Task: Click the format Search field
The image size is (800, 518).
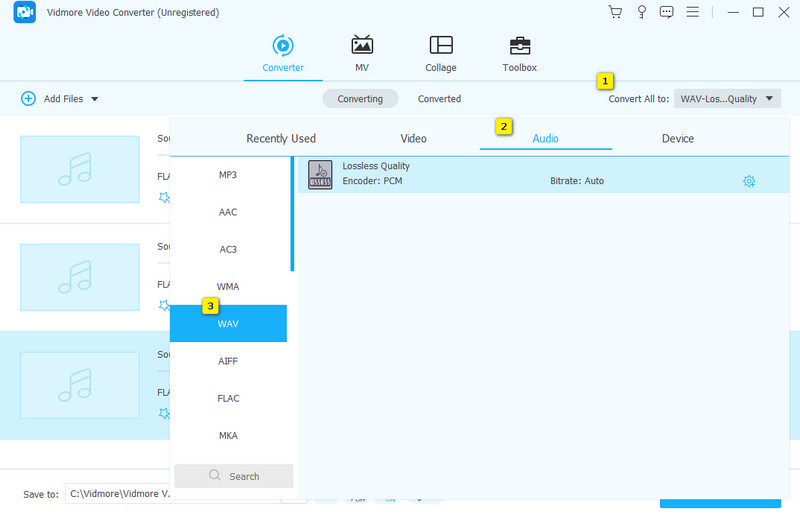Action: pyautogui.click(x=234, y=476)
